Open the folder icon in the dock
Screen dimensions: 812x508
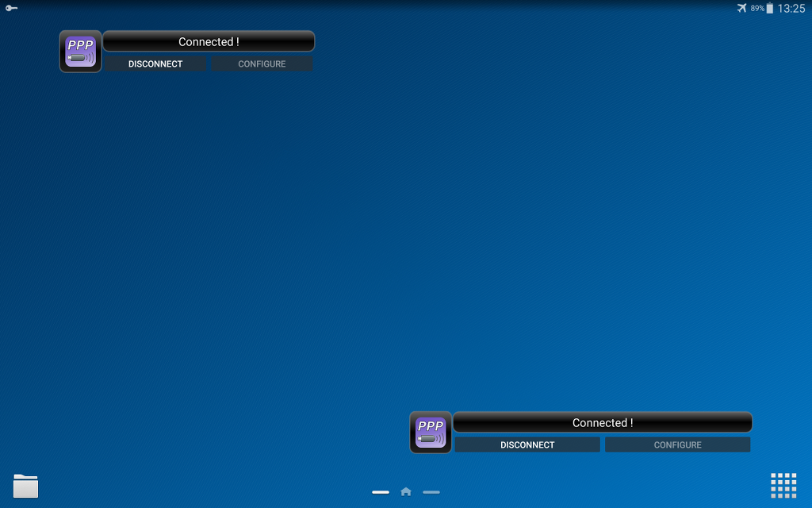coord(26,486)
